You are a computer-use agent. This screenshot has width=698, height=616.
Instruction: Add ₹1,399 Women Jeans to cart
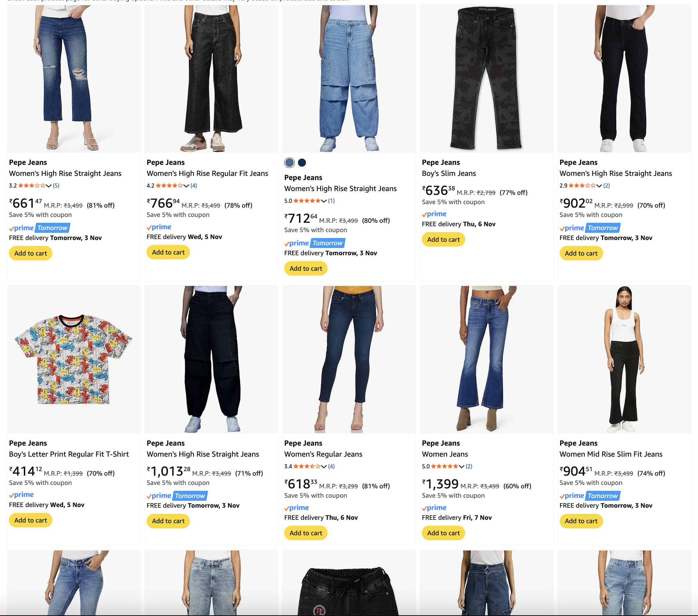point(443,533)
